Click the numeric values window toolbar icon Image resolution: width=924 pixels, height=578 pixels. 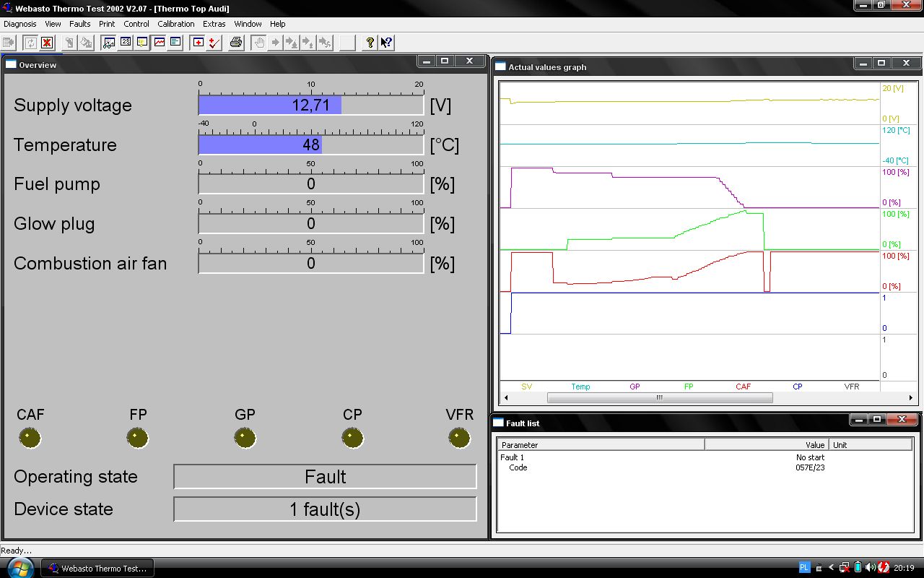pyautogui.click(x=126, y=43)
